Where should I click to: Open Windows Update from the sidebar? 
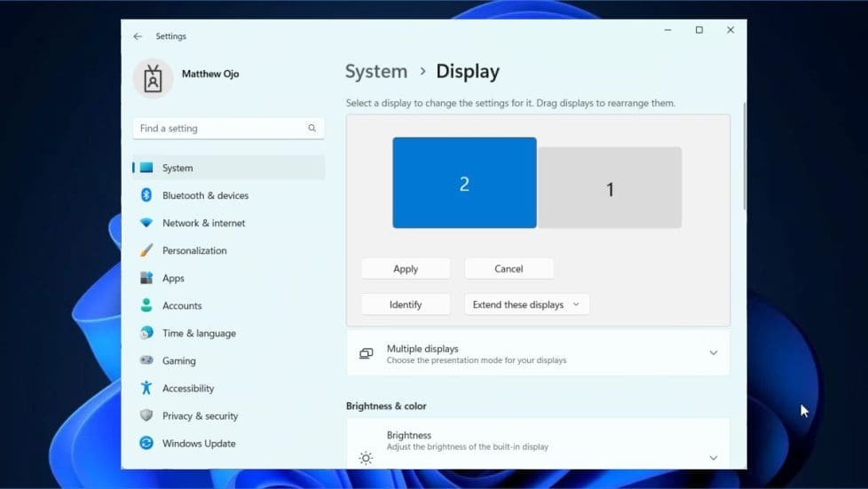[x=198, y=443]
